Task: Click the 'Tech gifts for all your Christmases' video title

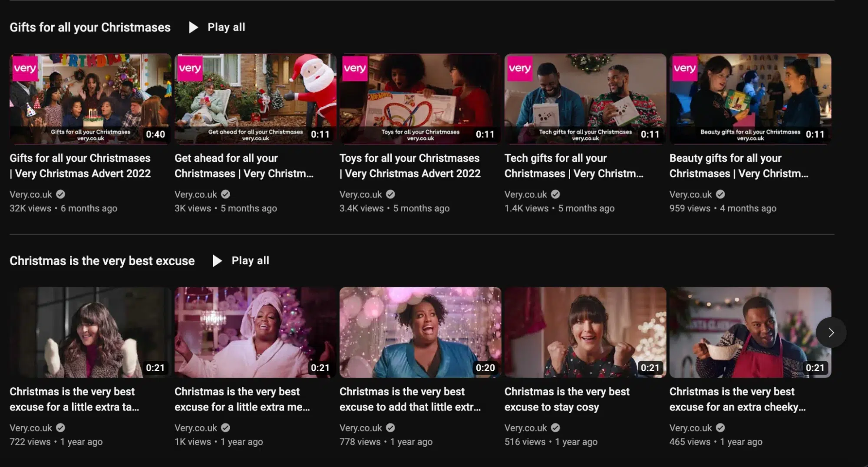Action: pyautogui.click(x=574, y=166)
